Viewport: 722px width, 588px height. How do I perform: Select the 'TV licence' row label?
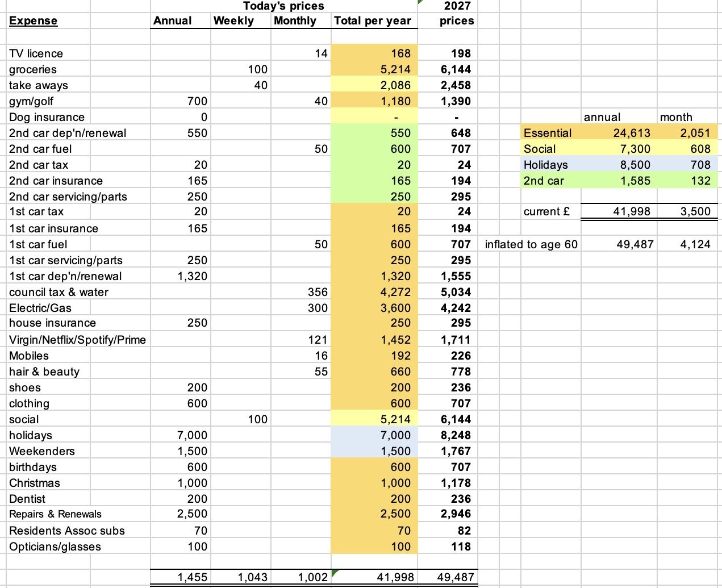(36, 53)
